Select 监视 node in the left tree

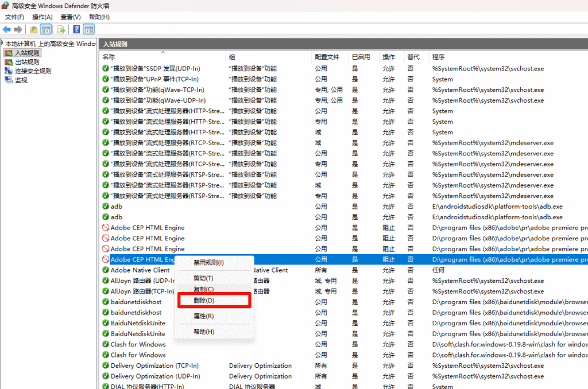tap(21, 80)
